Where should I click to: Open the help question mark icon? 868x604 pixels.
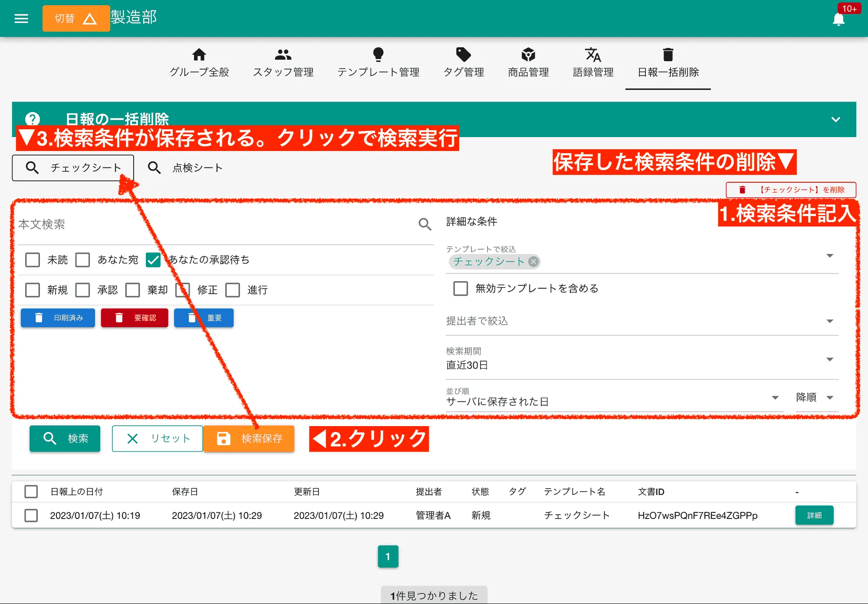pos(33,119)
